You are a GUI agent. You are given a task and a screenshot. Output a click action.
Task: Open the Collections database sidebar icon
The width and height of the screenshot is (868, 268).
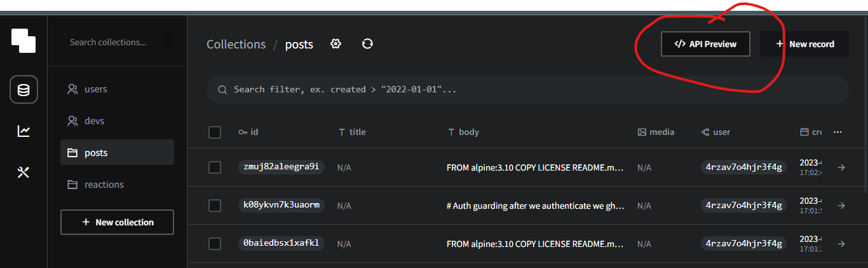(24, 90)
